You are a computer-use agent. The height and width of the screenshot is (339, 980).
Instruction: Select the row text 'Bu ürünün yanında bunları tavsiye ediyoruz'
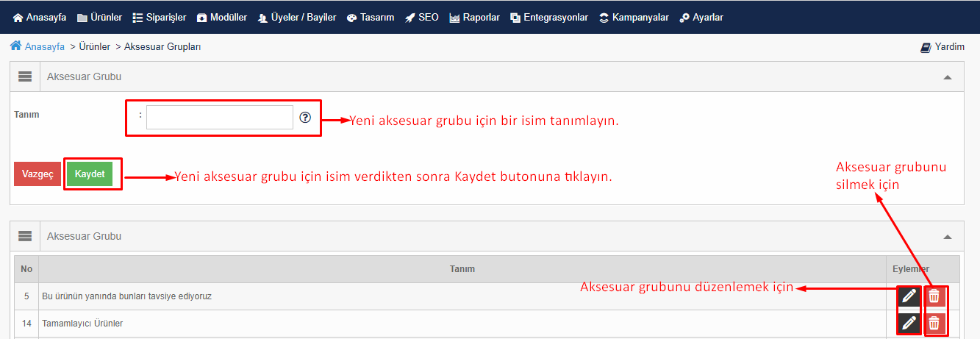pyautogui.click(x=127, y=296)
